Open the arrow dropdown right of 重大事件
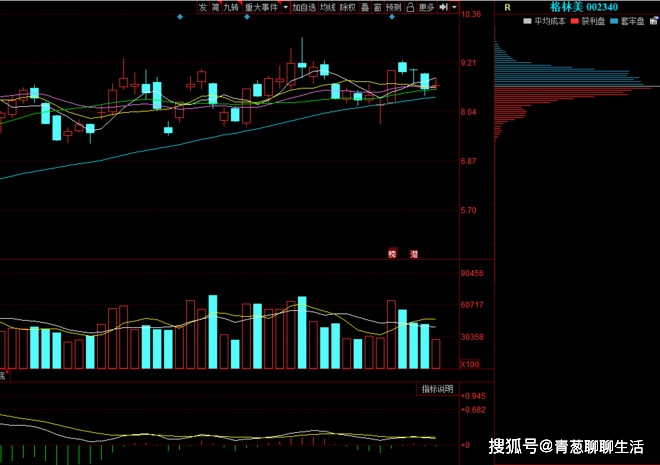Screen dimensions: 660x465 (285, 7)
